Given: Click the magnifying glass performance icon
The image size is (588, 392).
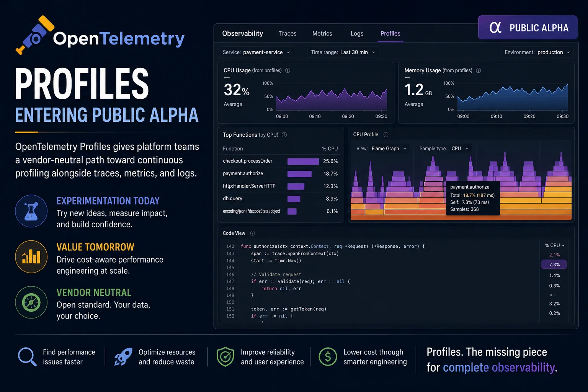Looking at the screenshot, I should 27,357.
